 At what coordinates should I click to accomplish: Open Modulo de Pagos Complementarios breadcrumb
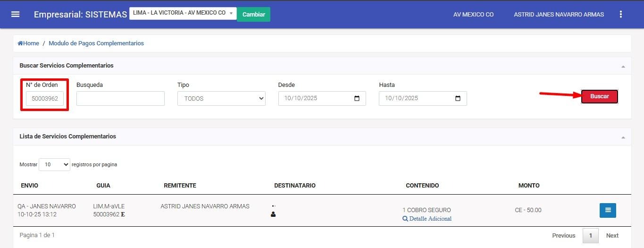tap(96, 43)
